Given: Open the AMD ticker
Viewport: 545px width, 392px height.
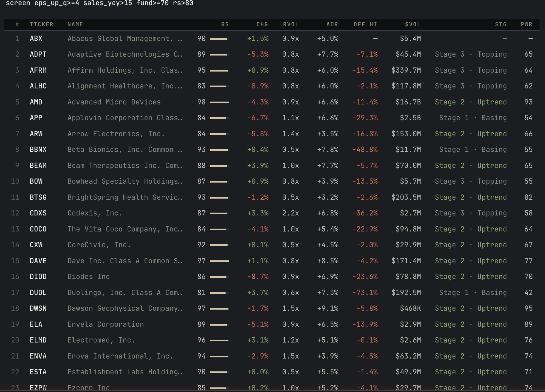Looking at the screenshot, I should [36, 102].
